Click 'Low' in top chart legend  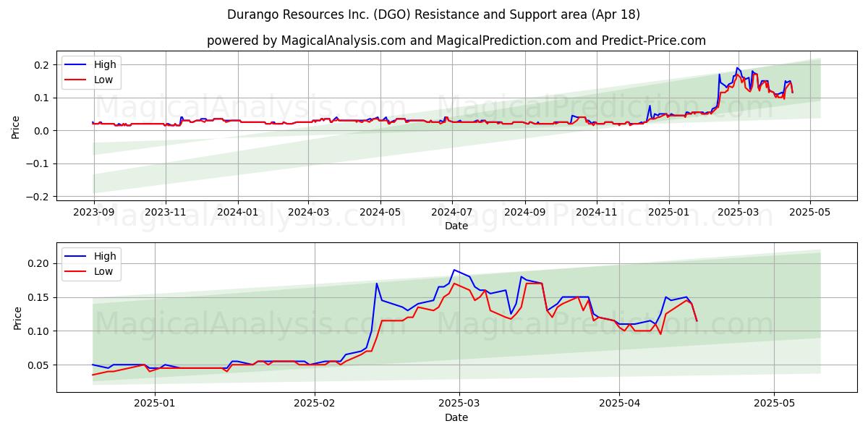pyautogui.click(x=103, y=80)
